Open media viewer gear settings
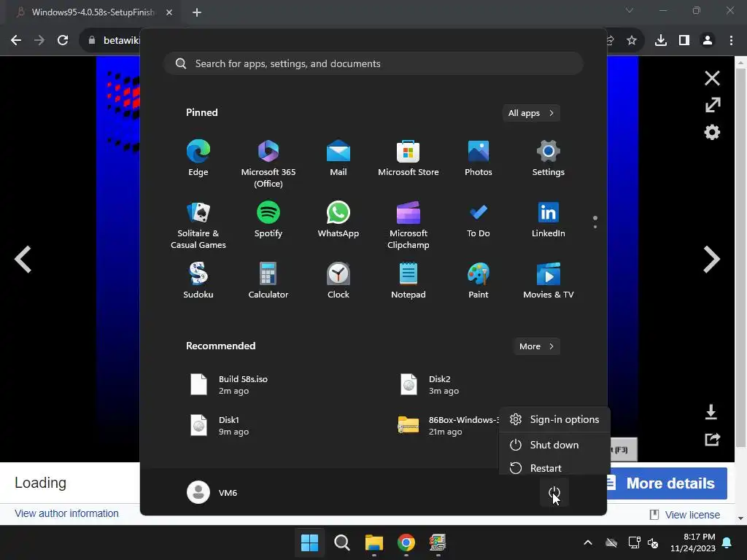Viewport: 747px width, 560px height. point(712,132)
